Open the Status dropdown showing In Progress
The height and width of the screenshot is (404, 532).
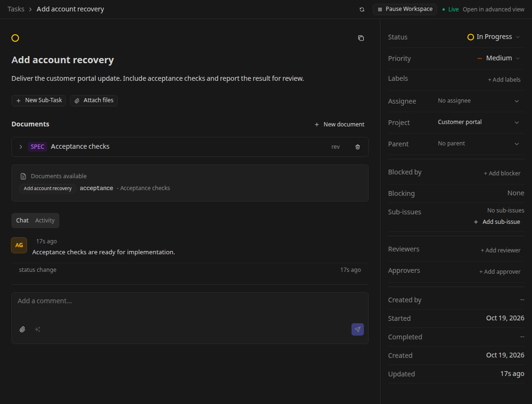(494, 37)
